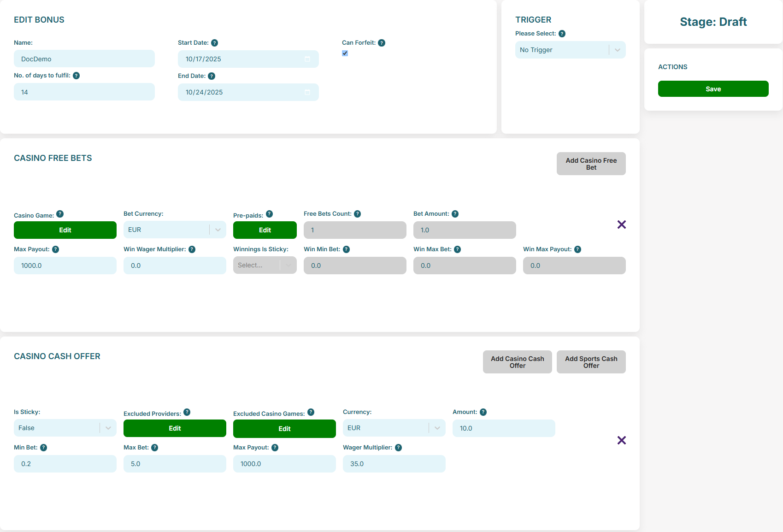The width and height of the screenshot is (783, 532).
Task: Open calendar picker in Start Date field
Action: pyautogui.click(x=307, y=59)
